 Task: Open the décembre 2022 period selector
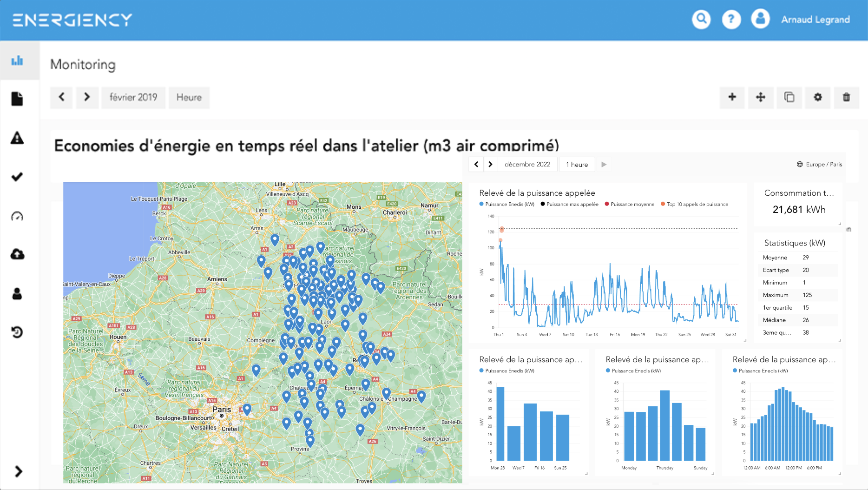point(527,165)
